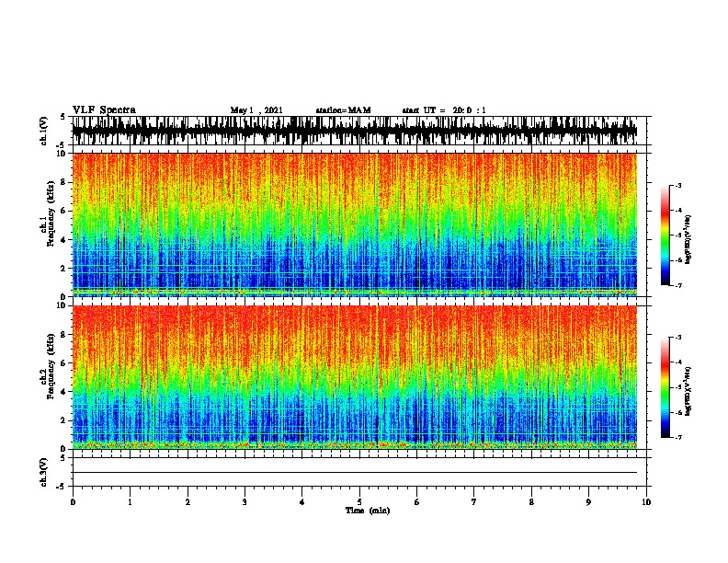Screen dimensions: 728x563
Task: Click time axis tick label "1"
Action: pyautogui.click(x=130, y=502)
